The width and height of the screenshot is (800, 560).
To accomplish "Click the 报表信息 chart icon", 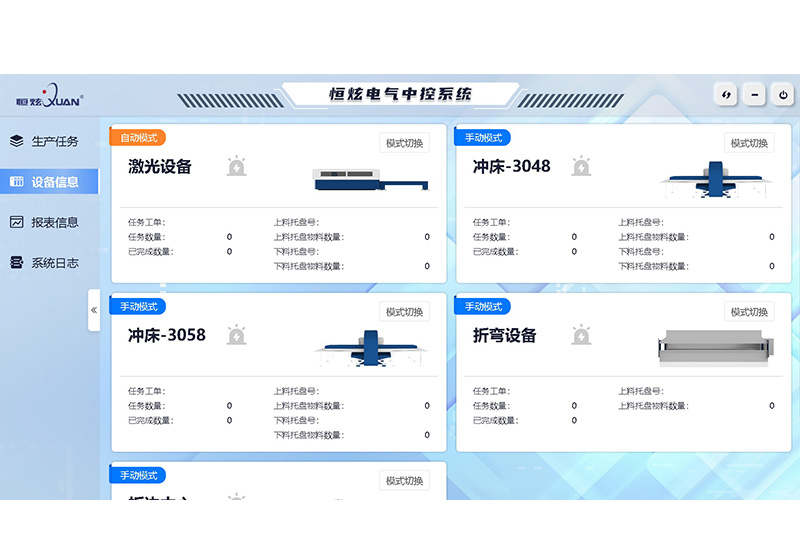I will (16, 222).
